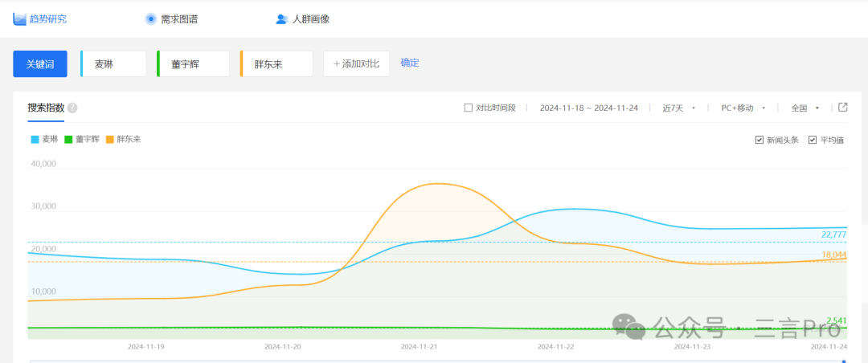The width and height of the screenshot is (868, 363).
Task: Open the 2024-11-18 ~ 2024-11-24 date range picker
Action: 588,108
